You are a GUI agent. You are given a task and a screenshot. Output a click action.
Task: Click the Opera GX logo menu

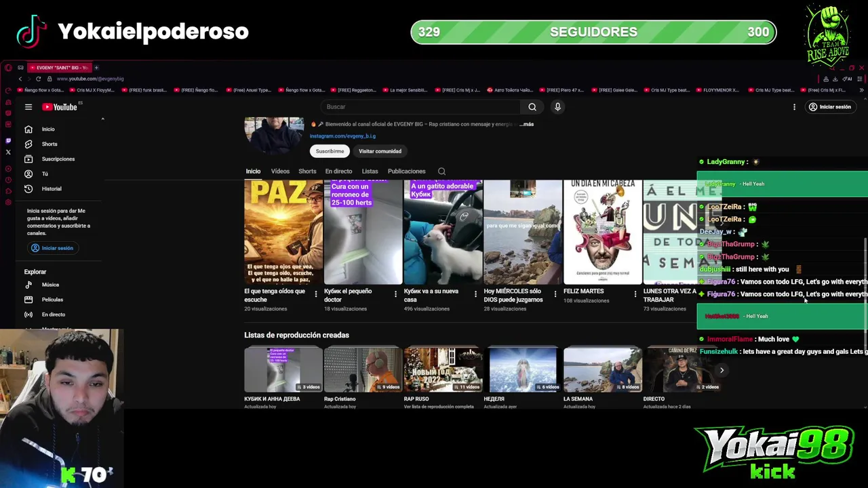[x=8, y=68]
